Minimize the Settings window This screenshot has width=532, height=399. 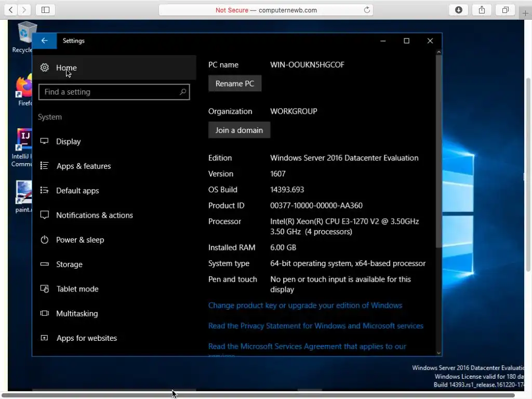click(x=383, y=41)
